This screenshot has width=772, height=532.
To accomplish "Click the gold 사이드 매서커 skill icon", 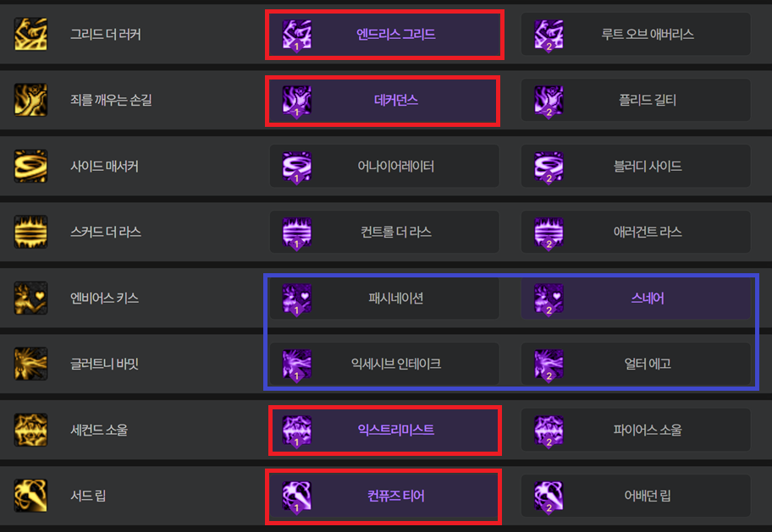I will [x=30, y=166].
